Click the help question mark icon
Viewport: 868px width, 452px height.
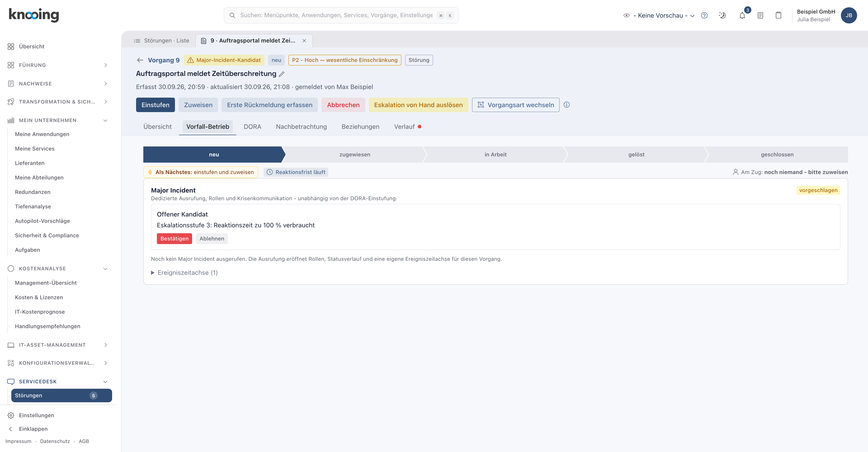(x=704, y=16)
